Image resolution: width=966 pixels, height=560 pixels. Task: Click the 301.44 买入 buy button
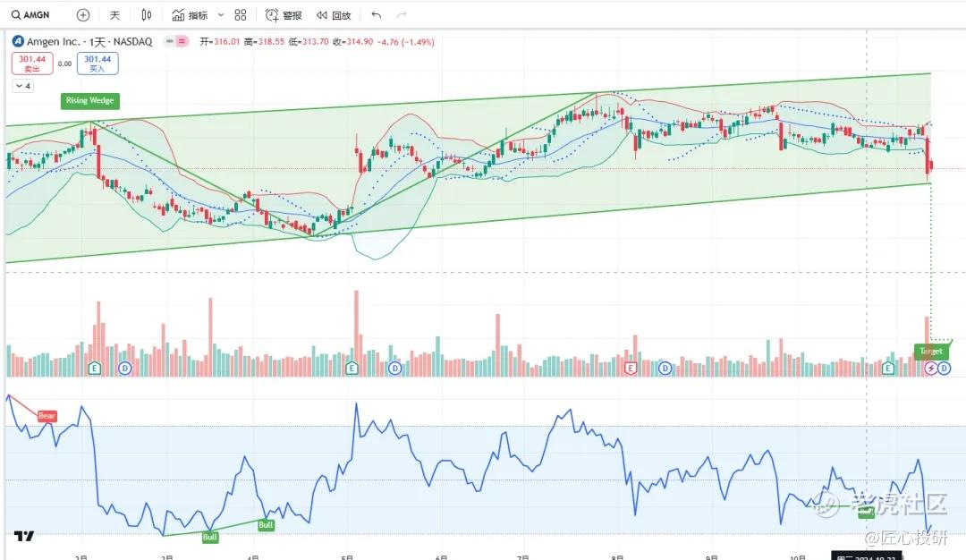click(97, 64)
